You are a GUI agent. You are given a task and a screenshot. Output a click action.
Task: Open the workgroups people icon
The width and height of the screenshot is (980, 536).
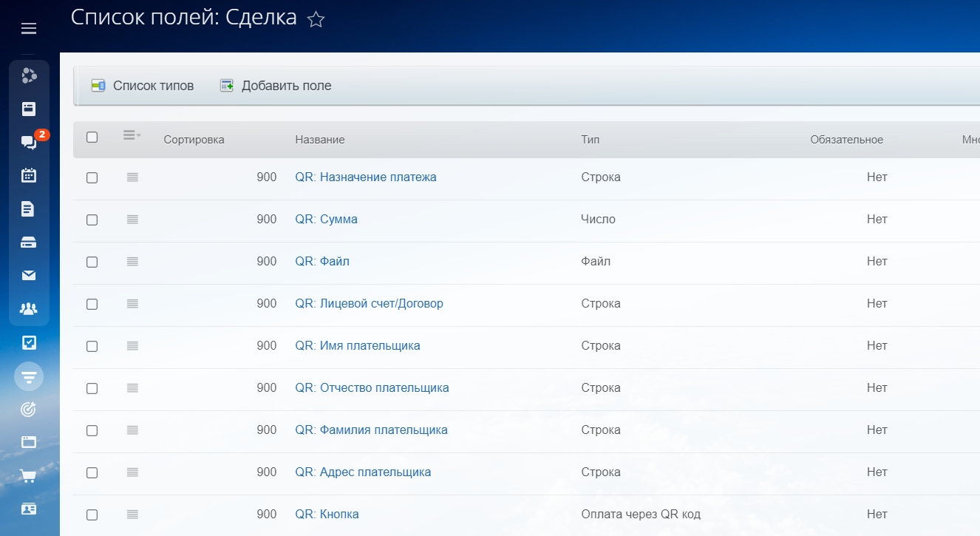pos(29,309)
